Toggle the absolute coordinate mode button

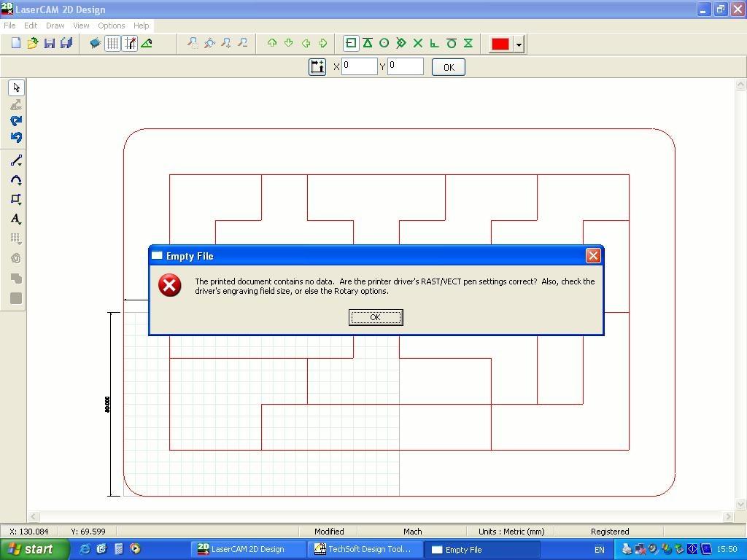pyautogui.click(x=317, y=67)
